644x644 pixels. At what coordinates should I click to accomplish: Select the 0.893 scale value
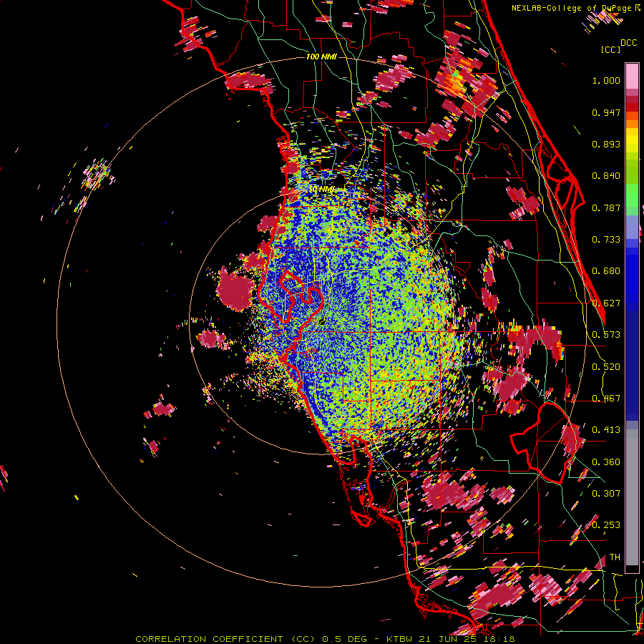[x=606, y=144]
